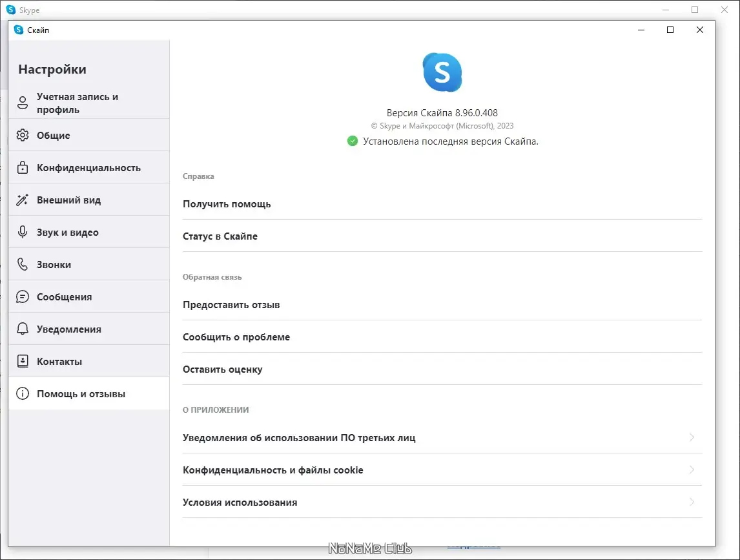Click the Справка section label
This screenshot has height=560, width=740.
pyautogui.click(x=198, y=176)
